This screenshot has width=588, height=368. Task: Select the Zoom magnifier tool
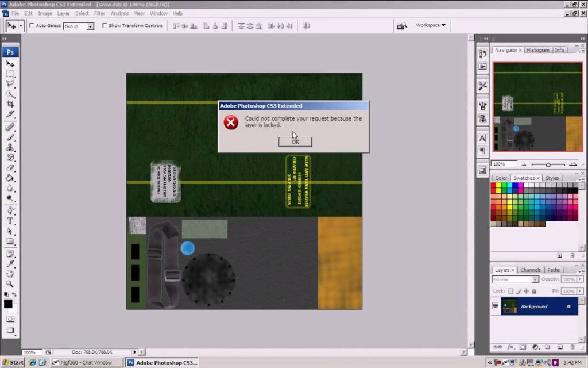click(10, 283)
